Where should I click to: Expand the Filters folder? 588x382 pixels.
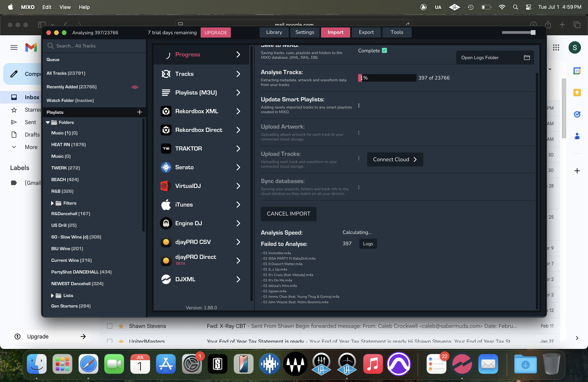pos(52,203)
